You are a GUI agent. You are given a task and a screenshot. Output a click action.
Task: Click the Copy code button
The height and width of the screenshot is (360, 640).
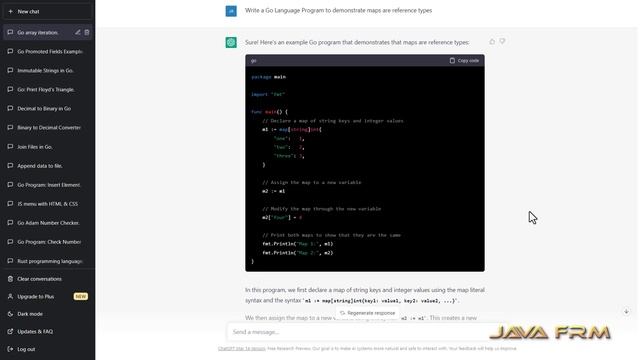point(464,61)
